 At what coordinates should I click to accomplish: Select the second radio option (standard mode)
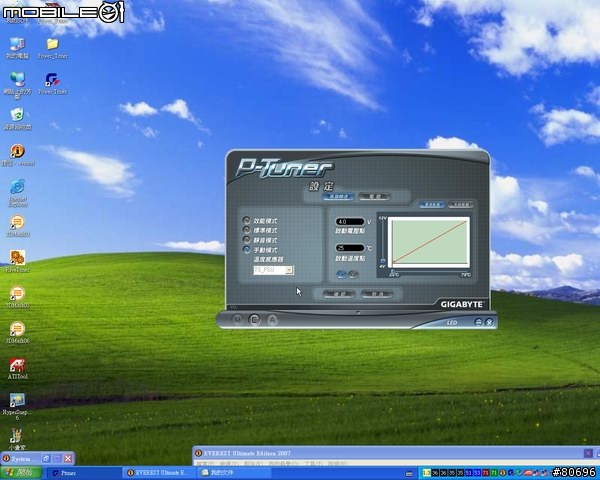coord(246,230)
